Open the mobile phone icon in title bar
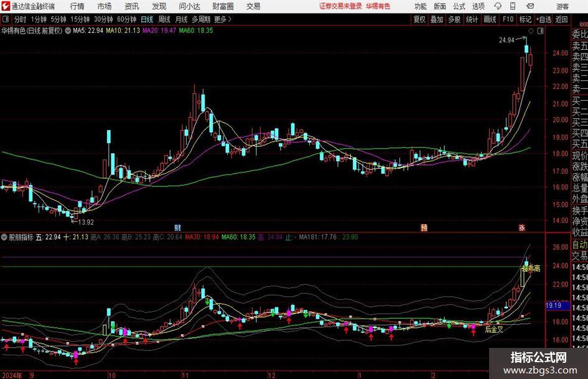The height and width of the screenshot is (379, 588). 513,6
